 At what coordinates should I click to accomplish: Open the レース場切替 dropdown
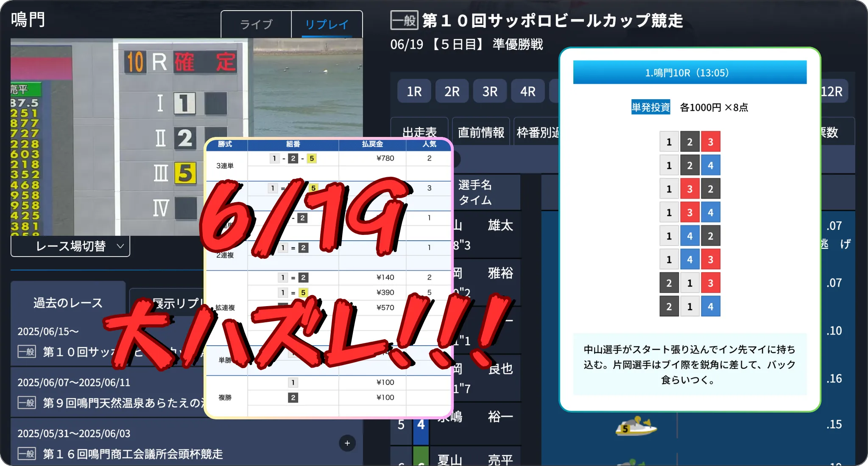[x=70, y=246]
